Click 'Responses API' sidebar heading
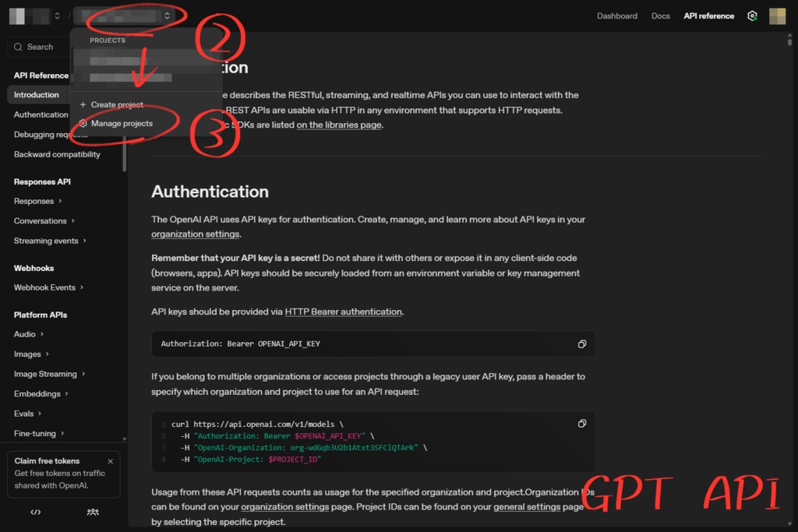This screenshot has height=532, width=798. pos(42,181)
